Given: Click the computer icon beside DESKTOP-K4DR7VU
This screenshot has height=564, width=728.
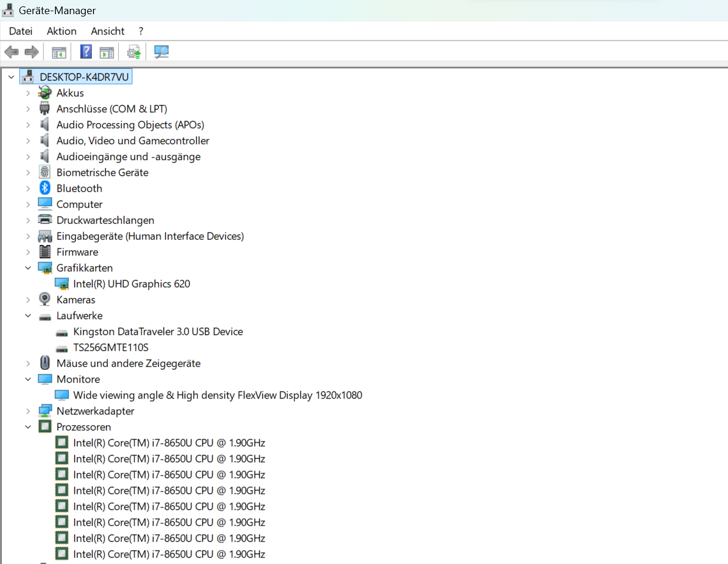Looking at the screenshot, I should [28, 77].
